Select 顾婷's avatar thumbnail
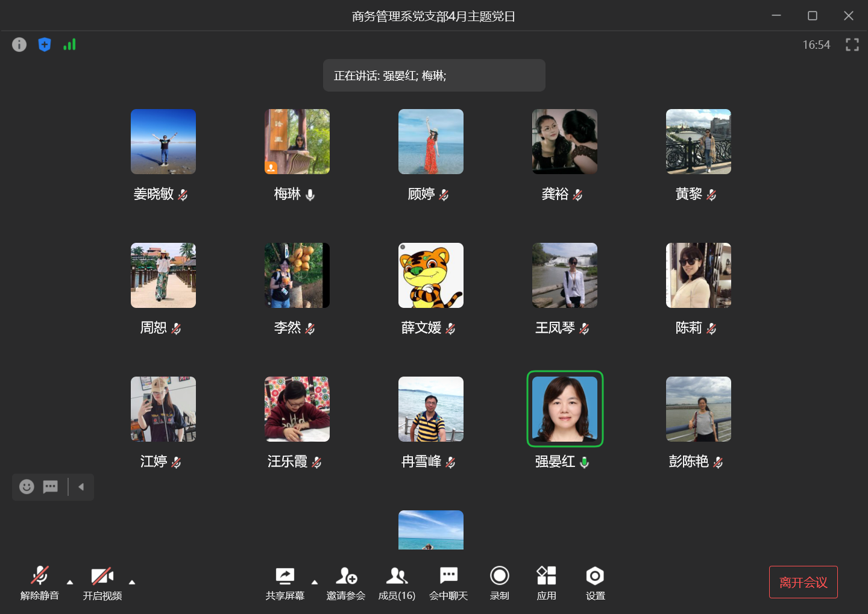The image size is (868, 614). (x=431, y=142)
